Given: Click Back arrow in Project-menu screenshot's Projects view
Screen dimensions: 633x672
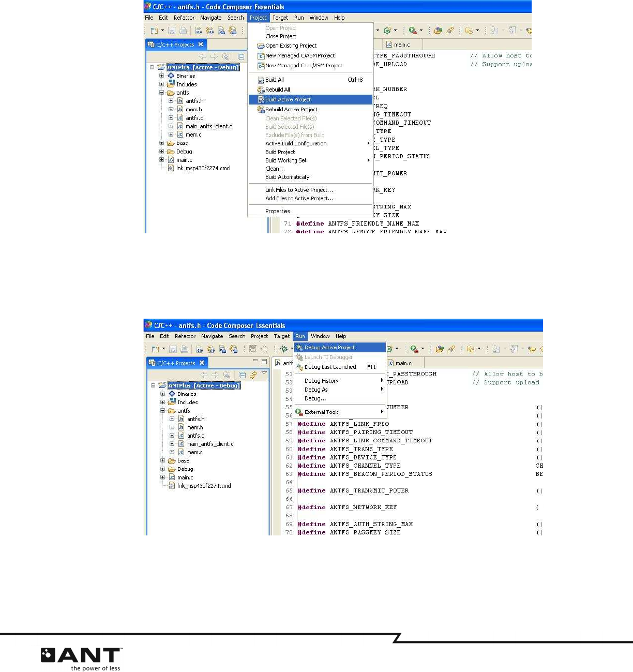Looking at the screenshot, I should coord(203,57).
